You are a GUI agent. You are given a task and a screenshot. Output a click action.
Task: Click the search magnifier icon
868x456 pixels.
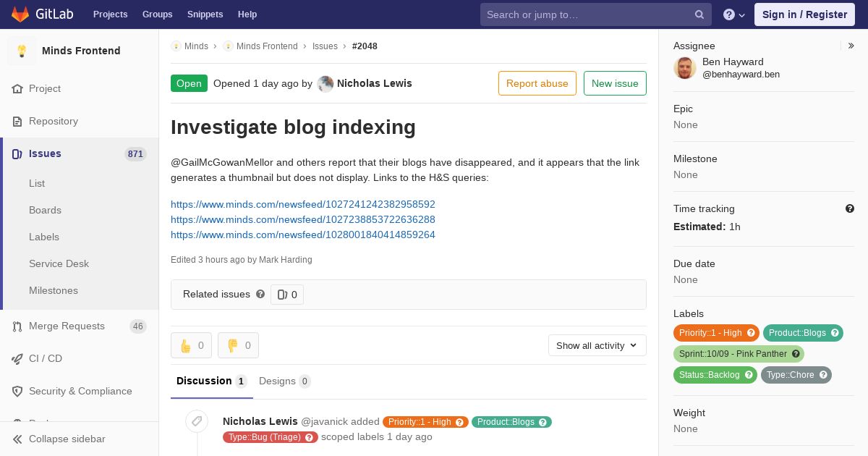click(699, 14)
